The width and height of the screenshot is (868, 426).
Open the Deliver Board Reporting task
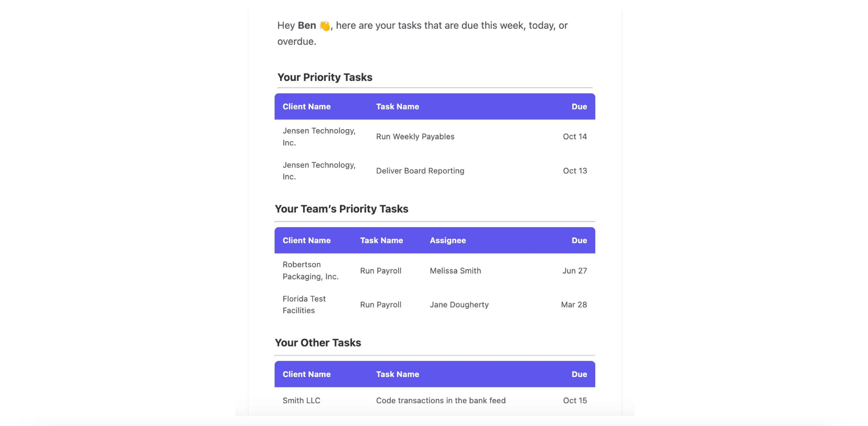tap(420, 171)
